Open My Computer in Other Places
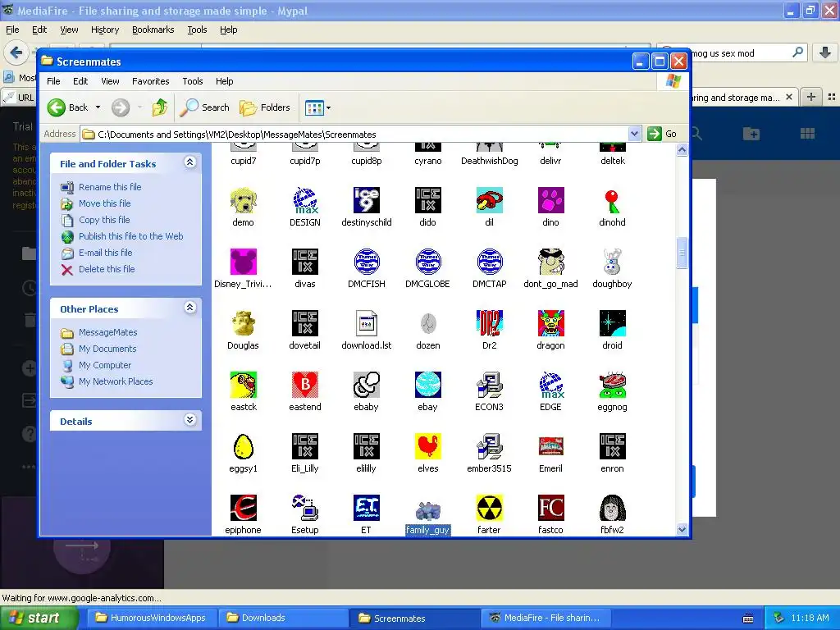 (x=104, y=365)
